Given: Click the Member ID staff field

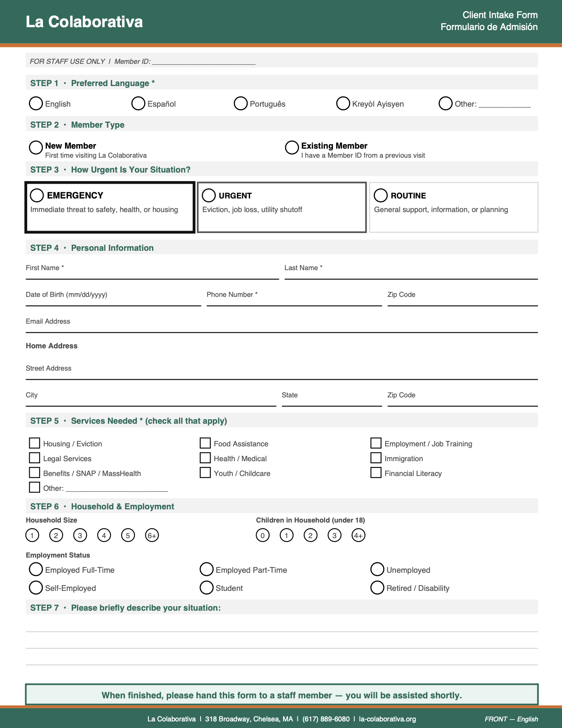Looking at the screenshot, I should [204, 61].
